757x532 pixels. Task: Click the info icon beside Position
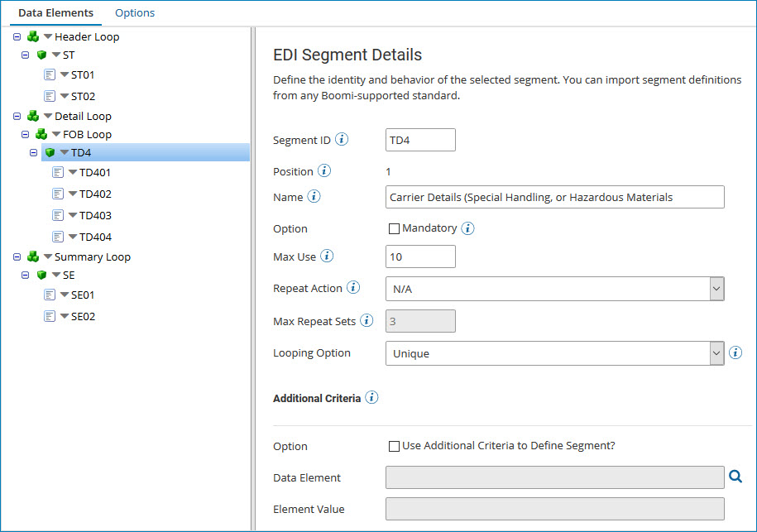(324, 171)
